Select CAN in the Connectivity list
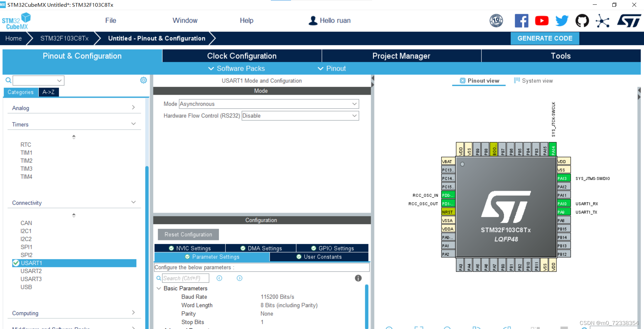The width and height of the screenshot is (644, 329). click(x=26, y=223)
